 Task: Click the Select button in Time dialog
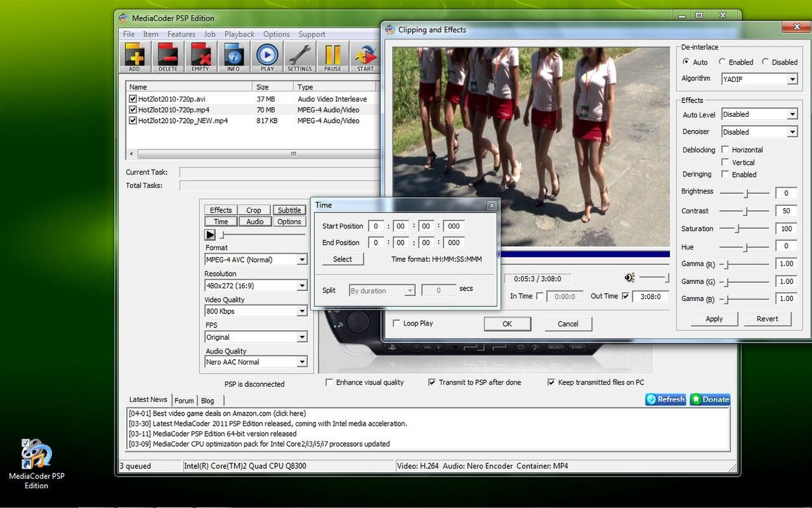343,259
